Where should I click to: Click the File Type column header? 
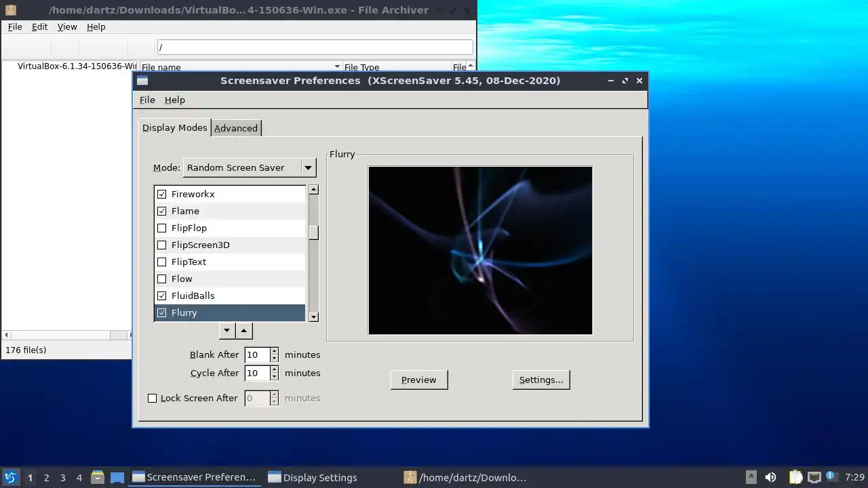coord(397,67)
